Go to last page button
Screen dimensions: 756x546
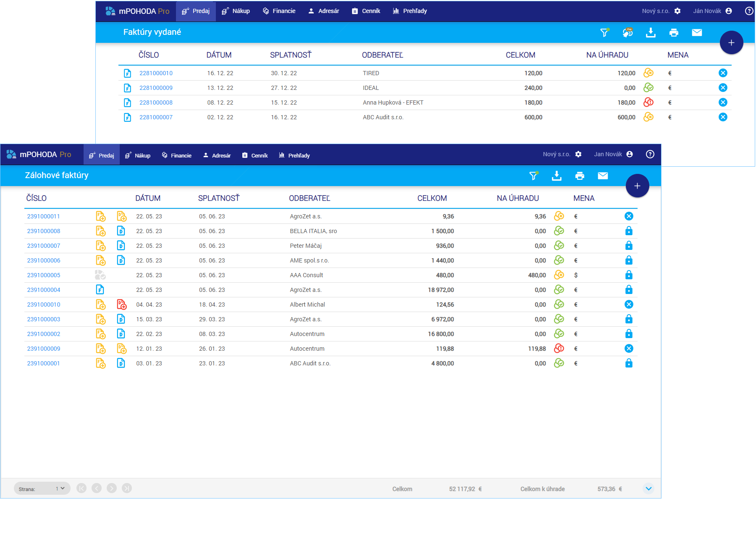coord(127,488)
